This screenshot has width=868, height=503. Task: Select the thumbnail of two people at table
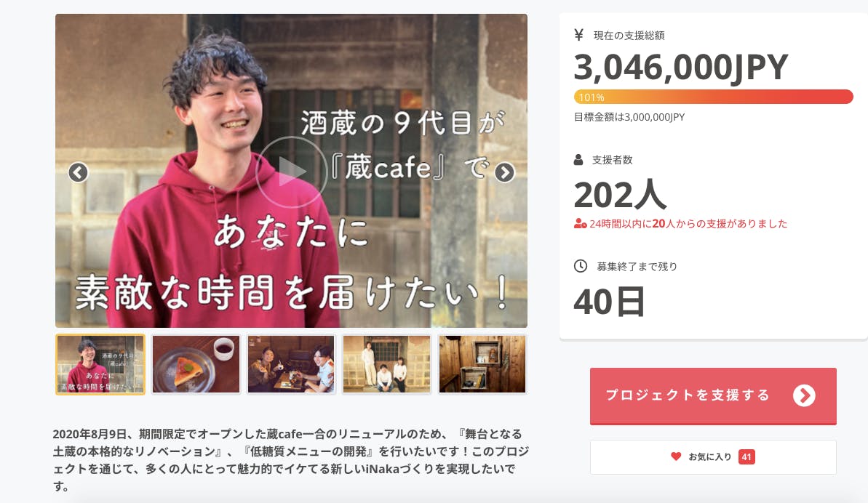[291, 364]
